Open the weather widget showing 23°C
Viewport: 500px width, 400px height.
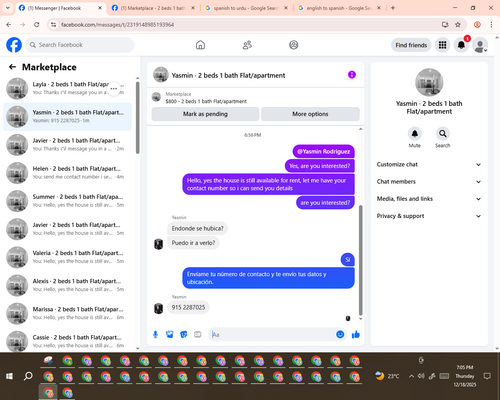click(387, 376)
